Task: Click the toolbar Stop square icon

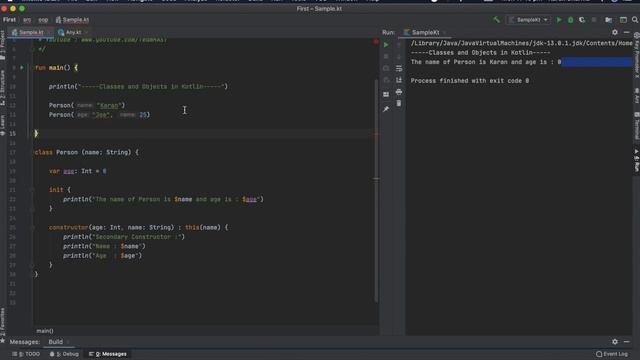Action: [594, 20]
